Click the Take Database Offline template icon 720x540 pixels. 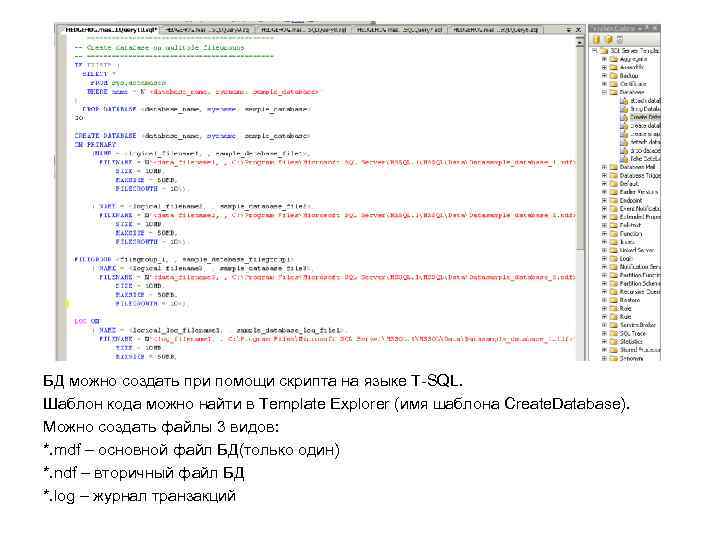click(x=624, y=158)
